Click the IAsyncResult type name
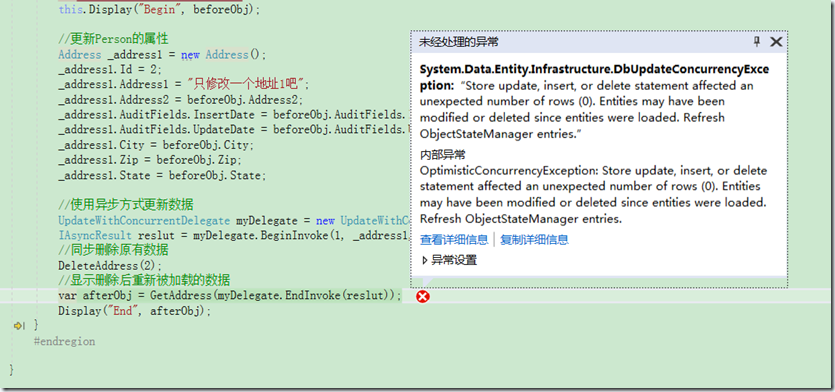The image size is (835, 392). click(95, 235)
